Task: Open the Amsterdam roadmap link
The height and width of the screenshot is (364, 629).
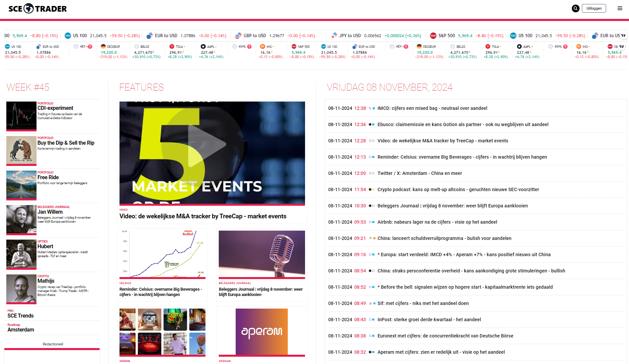Action: click(21, 330)
